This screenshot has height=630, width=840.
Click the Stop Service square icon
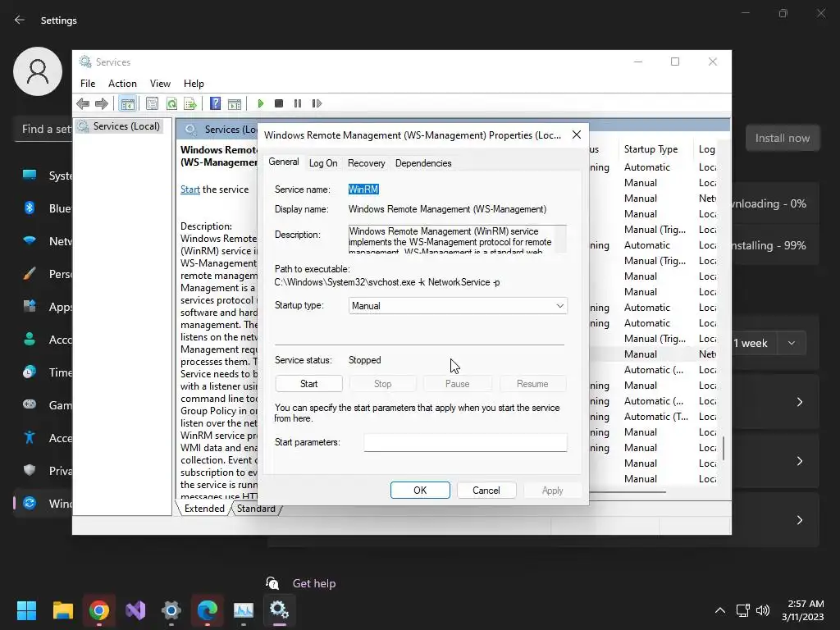[279, 103]
